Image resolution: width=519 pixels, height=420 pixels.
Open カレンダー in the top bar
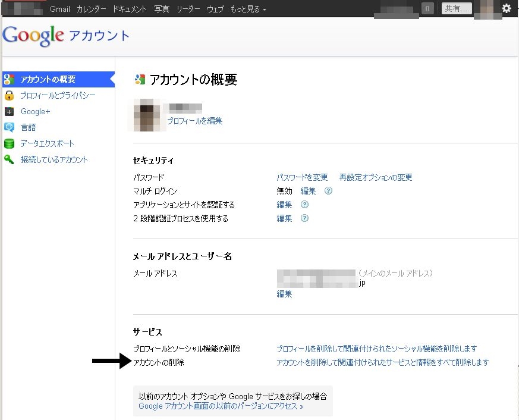[x=91, y=9]
